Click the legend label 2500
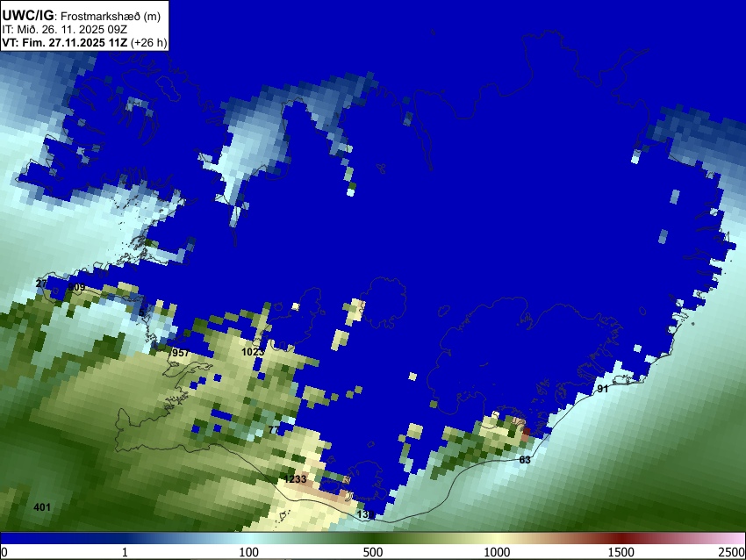746x560 pixels. pyautogui.click(x=733, y=552)
